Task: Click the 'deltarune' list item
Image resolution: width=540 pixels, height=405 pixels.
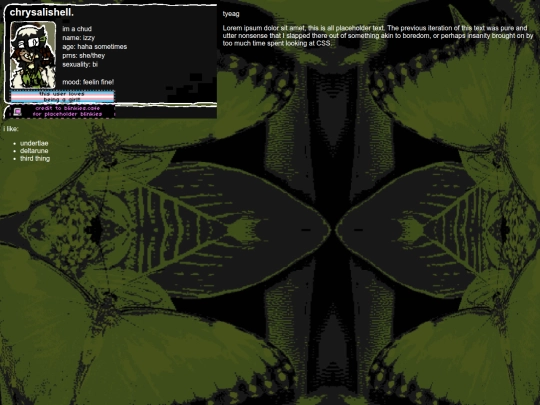Action: click(34, 151)
